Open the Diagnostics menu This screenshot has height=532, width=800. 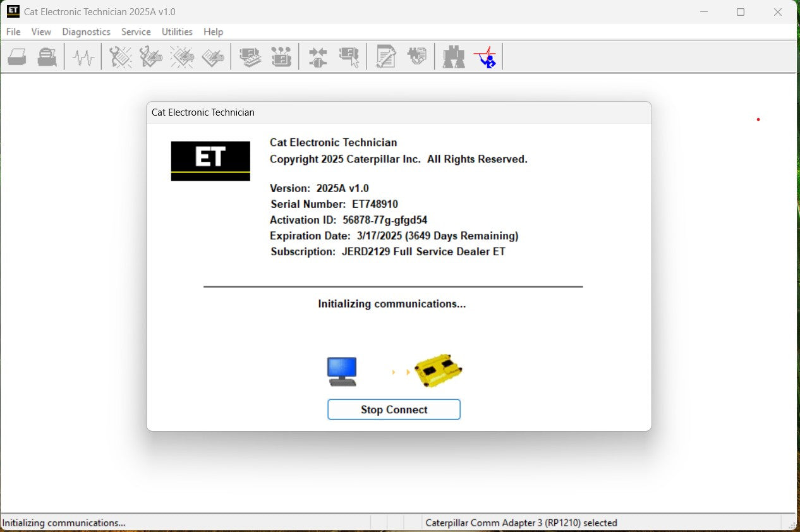click(x=86, y=32)
